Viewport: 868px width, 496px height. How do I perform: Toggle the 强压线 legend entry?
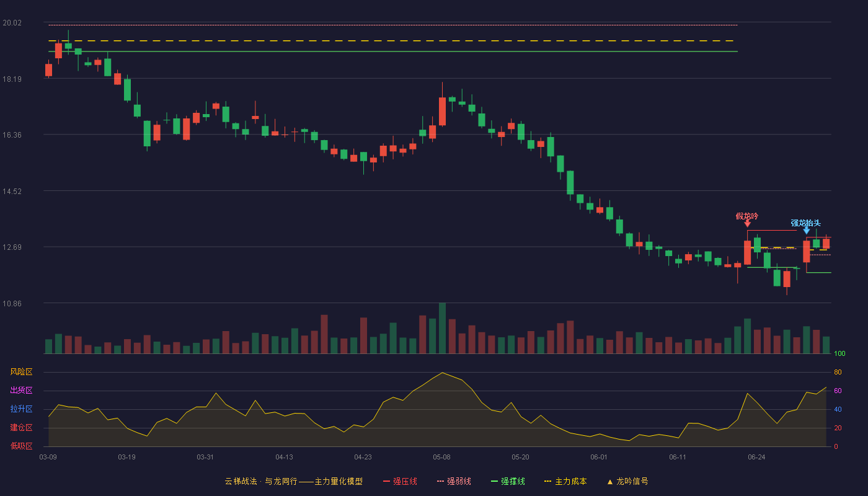pos(400,481)
